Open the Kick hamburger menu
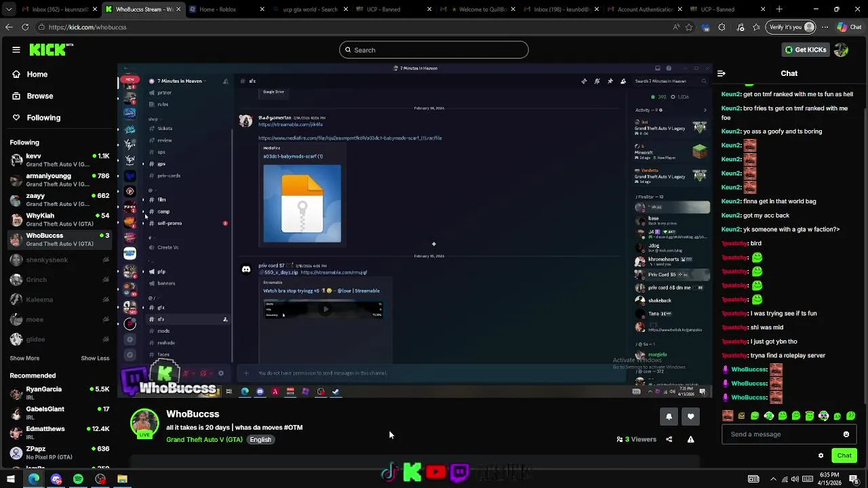 16,49
